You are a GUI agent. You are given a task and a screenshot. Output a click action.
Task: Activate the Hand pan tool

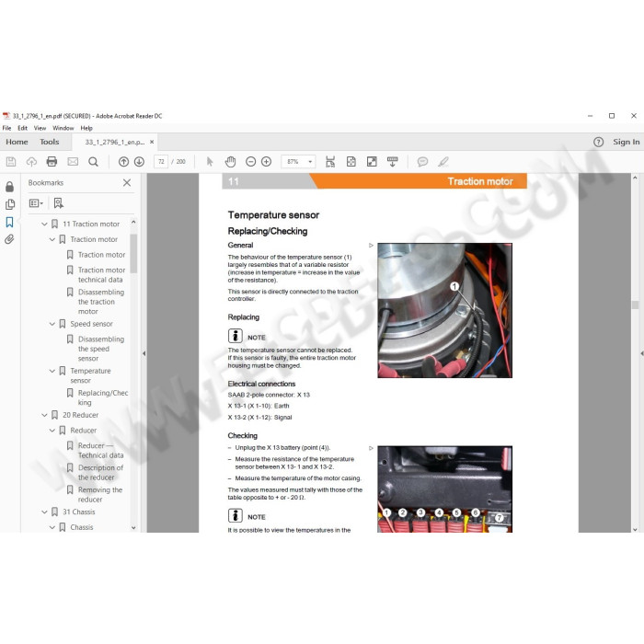(230, 162)
